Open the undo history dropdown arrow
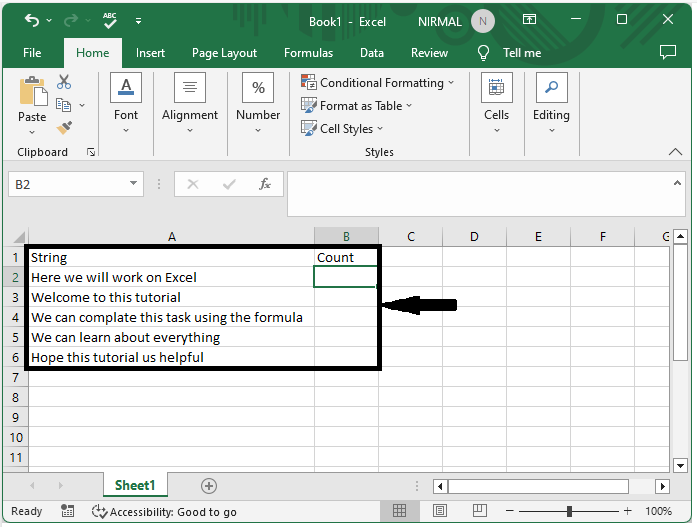Screen dimensions: 697x527 (x=49, y=20)
